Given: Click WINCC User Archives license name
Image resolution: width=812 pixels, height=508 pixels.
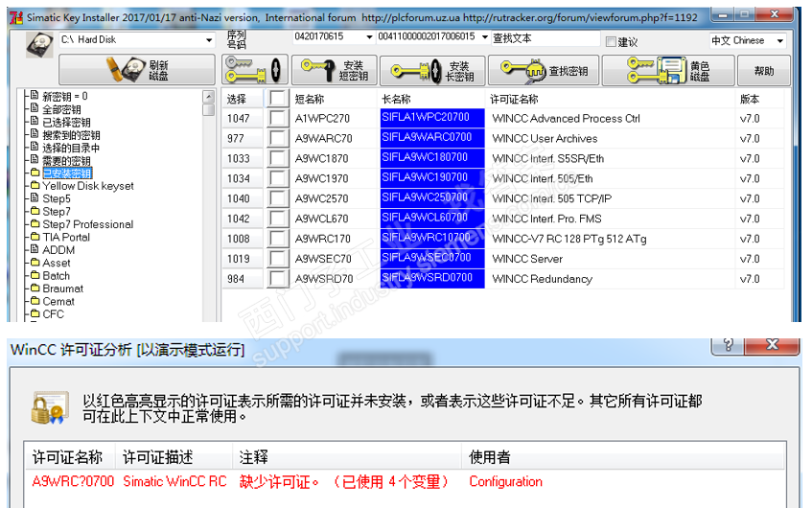Looking at the screenshot, I should click(545, 139).
